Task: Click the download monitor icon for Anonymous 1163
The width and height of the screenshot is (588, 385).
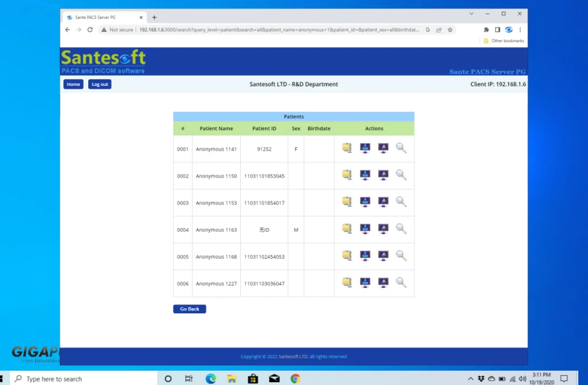Action: [x=365, y=229]
